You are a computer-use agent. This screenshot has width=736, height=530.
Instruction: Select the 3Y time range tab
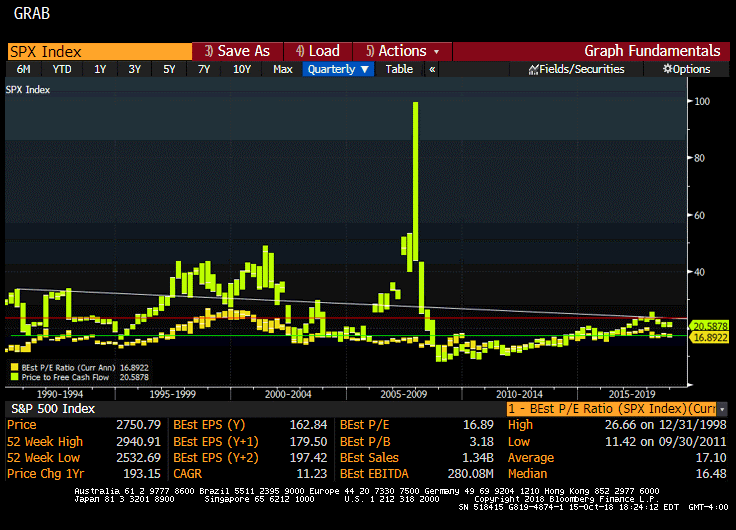click(134, 69)
